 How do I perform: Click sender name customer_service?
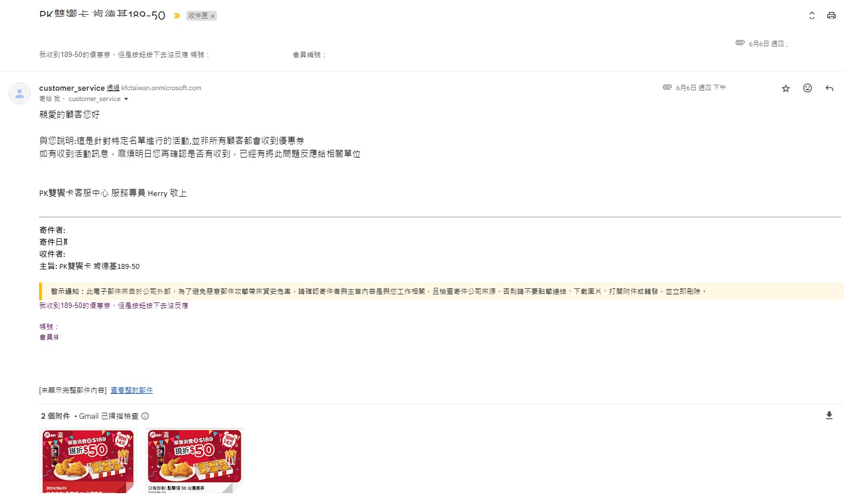click(72, 88)
